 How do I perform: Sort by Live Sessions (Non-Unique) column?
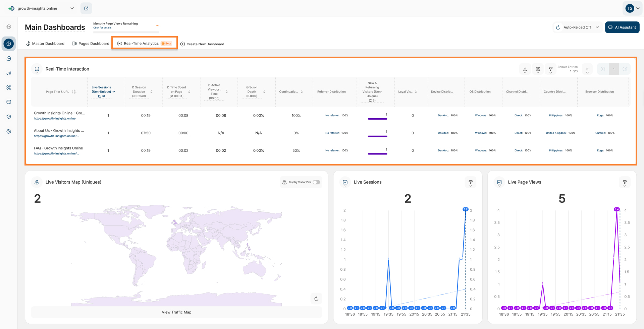[103, 92]
